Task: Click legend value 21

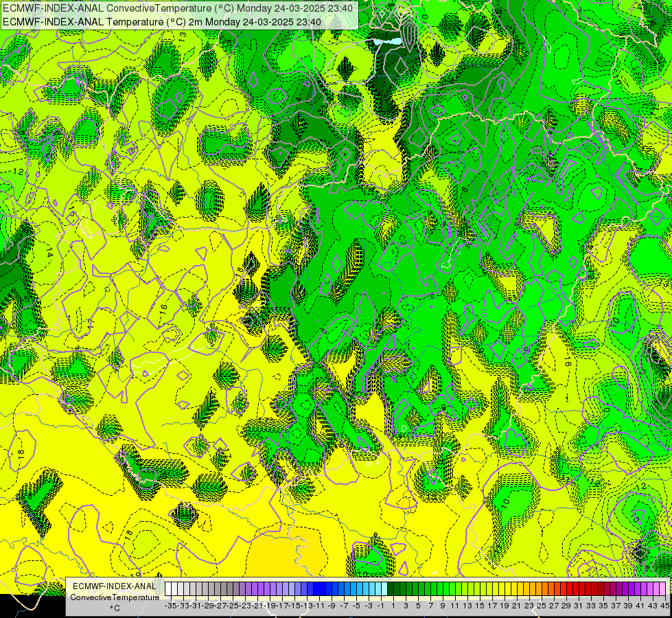Action: coord(517,606)
